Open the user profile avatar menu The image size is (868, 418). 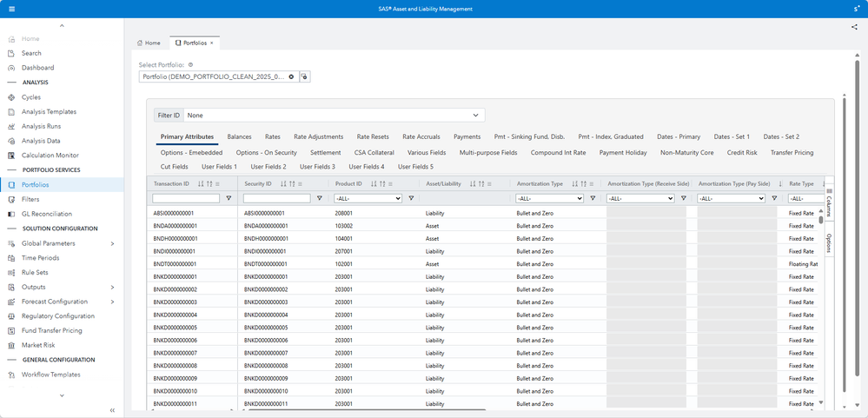(x=857, y=9)
